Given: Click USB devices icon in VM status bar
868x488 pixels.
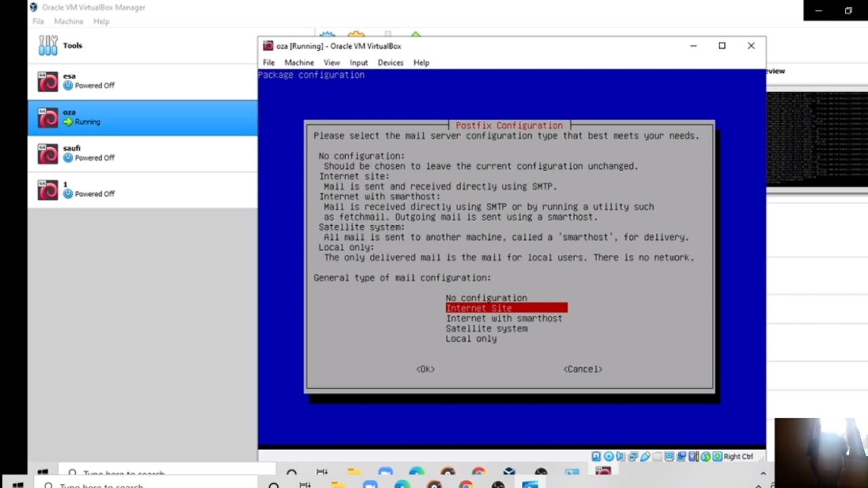Looking at the screenshot, I should click(646, 456).
